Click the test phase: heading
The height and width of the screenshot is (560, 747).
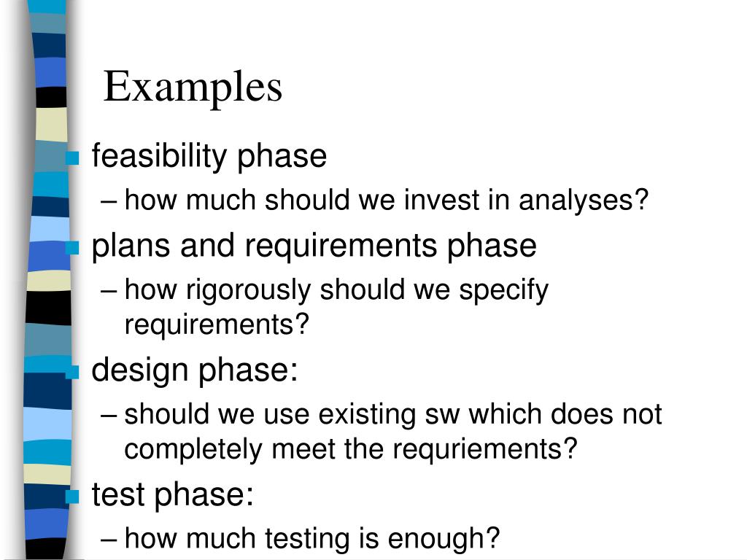(172, 495)
